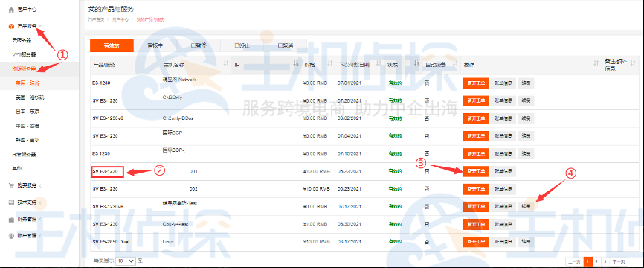The width and height of the screenshot is (644, 268).
Task: Select 中国 - 香港 location
Action: pyautogui.click(x=28, y=126)
